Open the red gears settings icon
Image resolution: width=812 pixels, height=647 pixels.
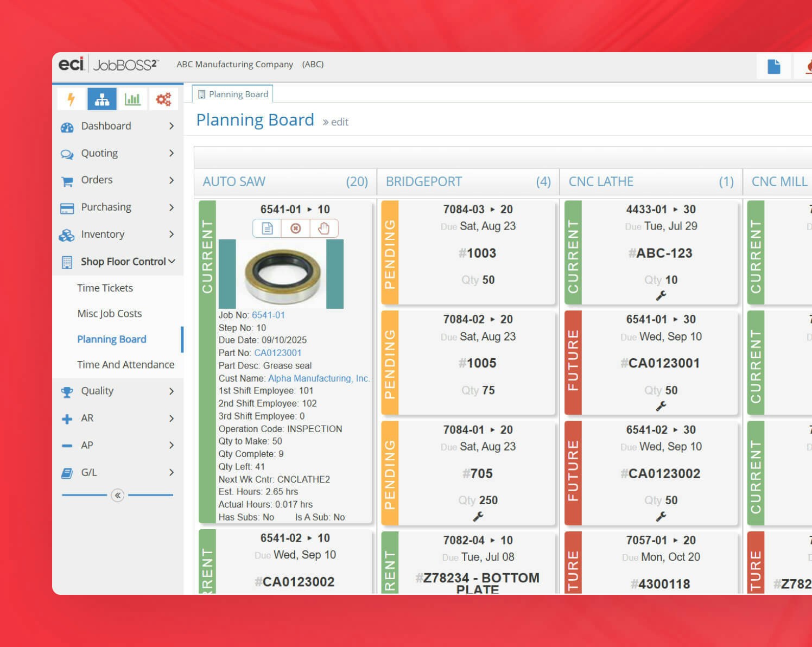pyautogui.click(x=163, y=99)
